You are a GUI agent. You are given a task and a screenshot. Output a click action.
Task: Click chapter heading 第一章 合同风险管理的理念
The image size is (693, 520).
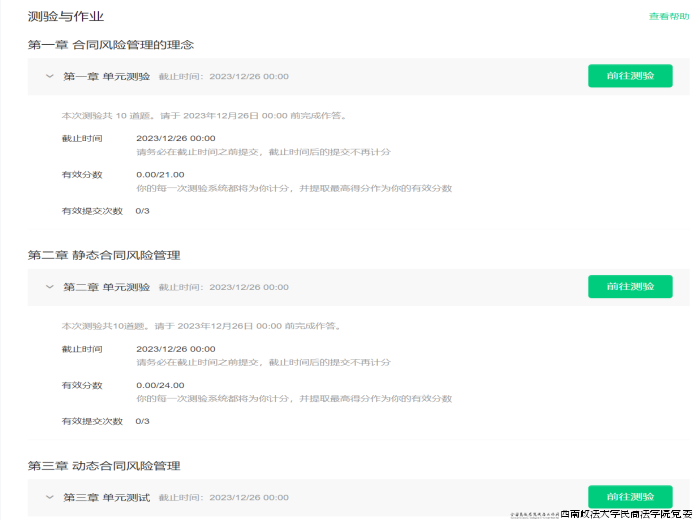click(x=110, y=45)
